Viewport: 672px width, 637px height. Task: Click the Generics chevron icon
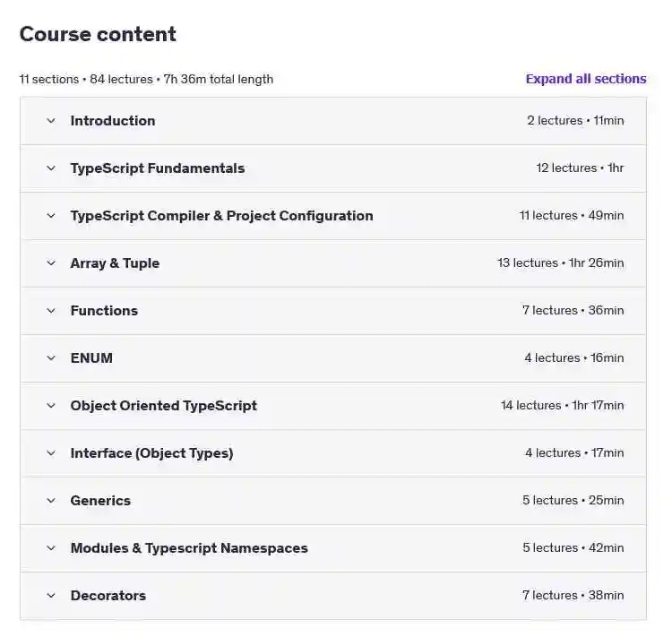[51, 501]
